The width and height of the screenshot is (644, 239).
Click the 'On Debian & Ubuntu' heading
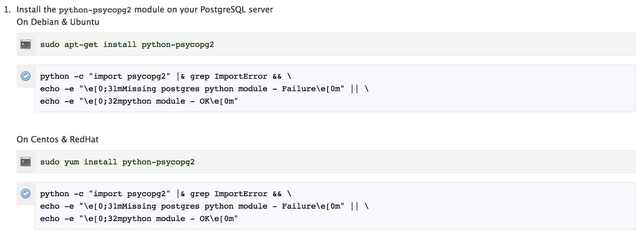[x=58, y=22]
